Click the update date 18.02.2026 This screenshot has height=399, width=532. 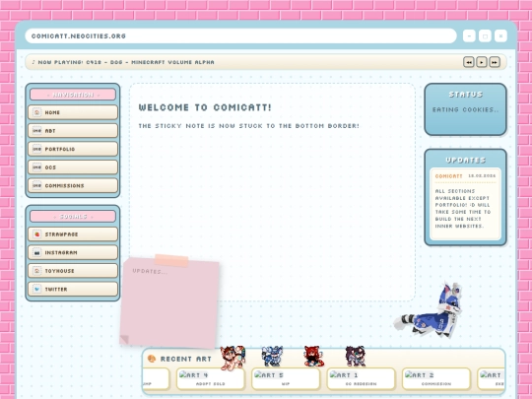tap(482, 175)
